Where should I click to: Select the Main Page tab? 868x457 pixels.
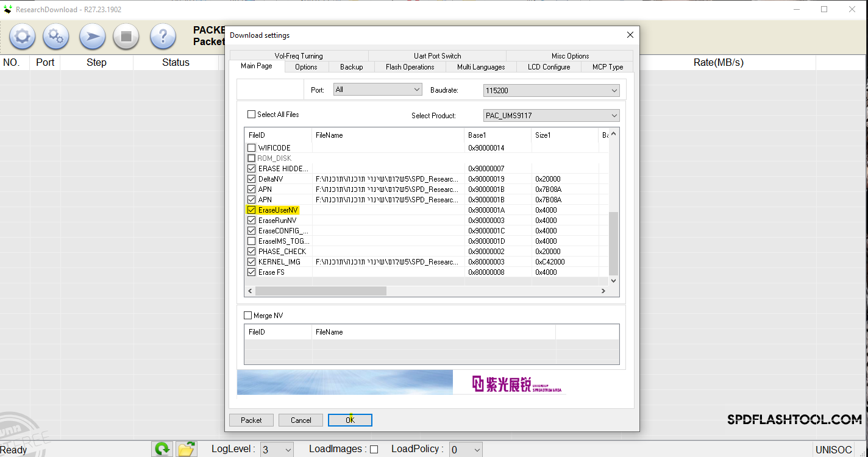pos(257,66)
